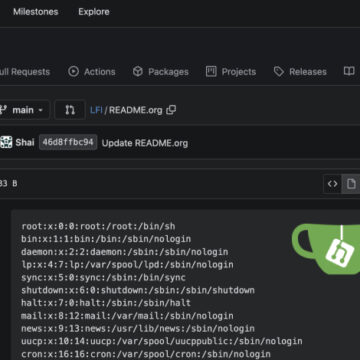Select the uucp:x:10:14 line
This screenshot has width=360, height=360.
click(162, 341)
